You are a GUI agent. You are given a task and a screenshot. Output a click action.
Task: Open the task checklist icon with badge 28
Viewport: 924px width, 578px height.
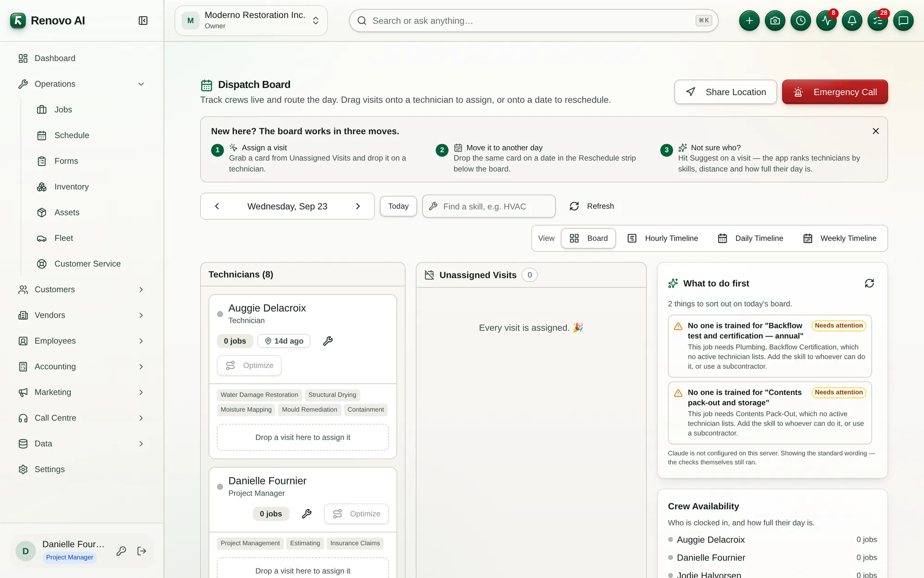click(878, 20)
